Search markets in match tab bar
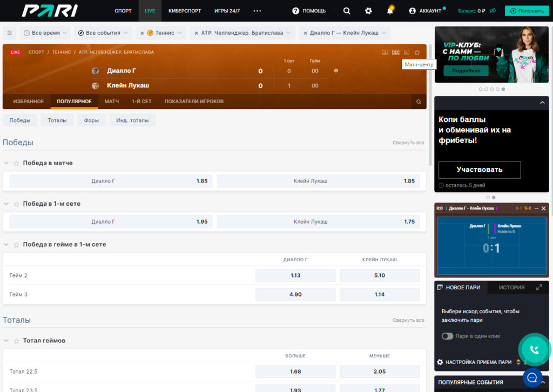 pyautogui.click(x=419, y=102)
